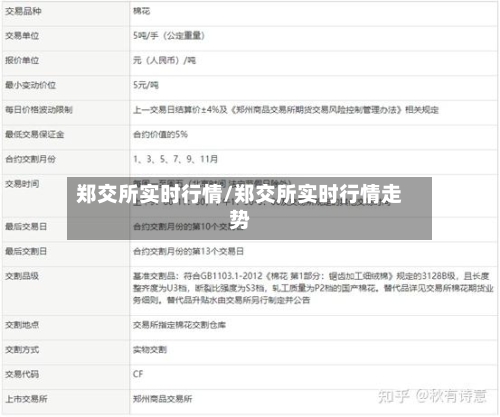The image size is (500, 417).
Task: Click the 最低交易保证金 row label
Action: pyautogui.click(x=34, y=134)
